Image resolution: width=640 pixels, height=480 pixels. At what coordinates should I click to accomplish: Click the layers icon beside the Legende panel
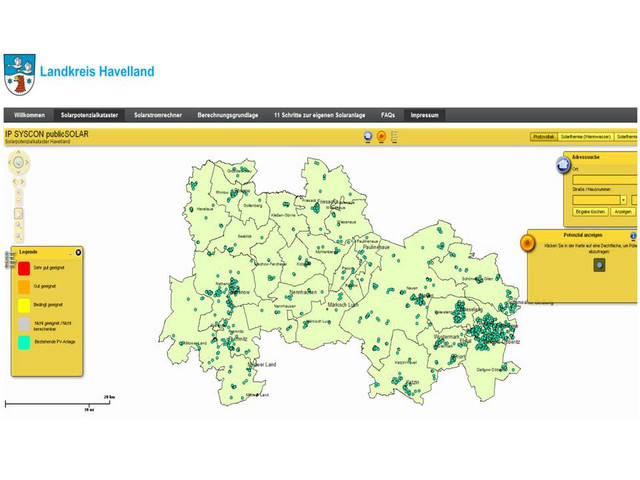click(x=6, y=259)
